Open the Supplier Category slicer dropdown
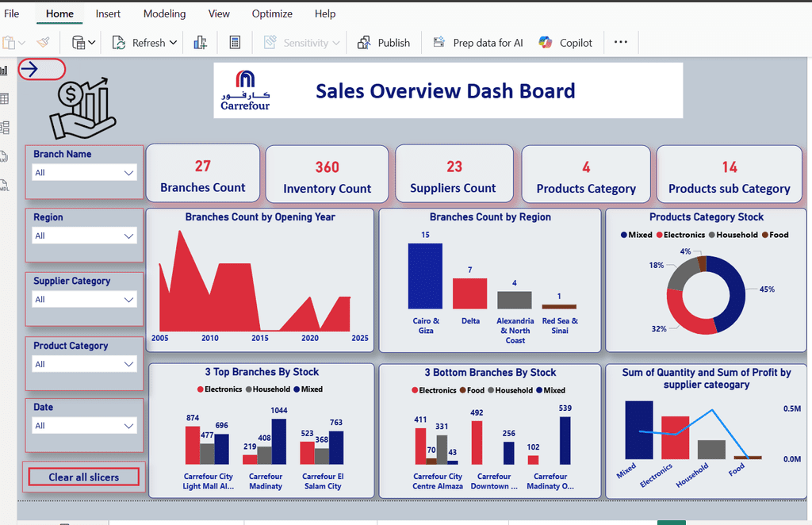Viewport: 812px width, 525px height. click(128, 300)
